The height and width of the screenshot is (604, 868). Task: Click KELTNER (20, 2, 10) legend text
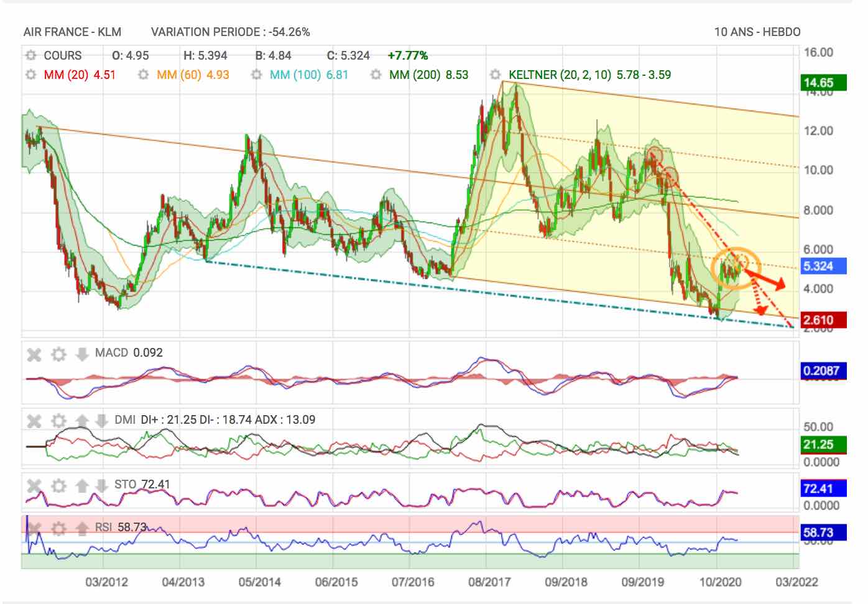[590, 75]
